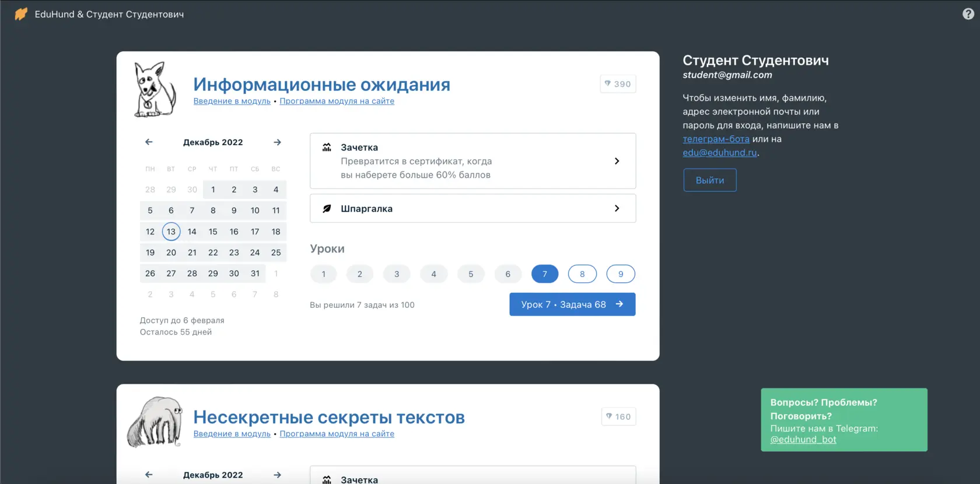Image resolution: width=980 pixels, height=484 pixels.
Task: Open lesson 6
Action: [x=508, y=274]
